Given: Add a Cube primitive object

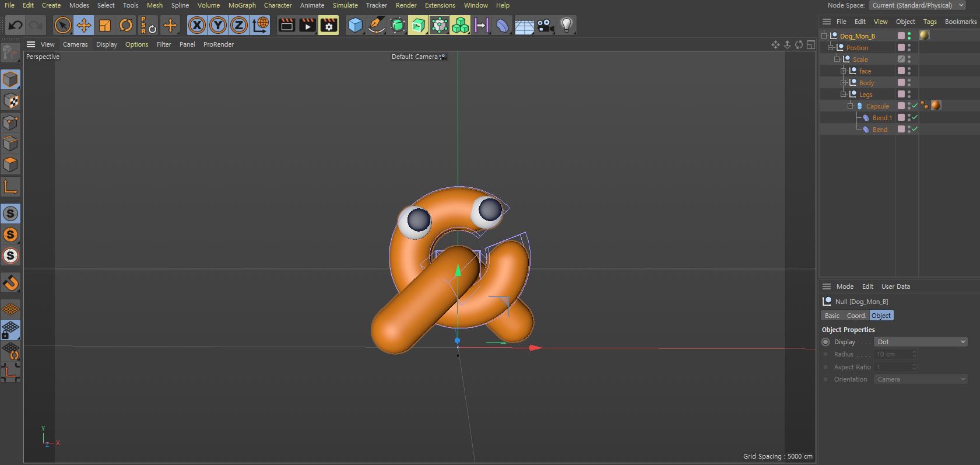Looking at the screenshot, I should [355, 25].
